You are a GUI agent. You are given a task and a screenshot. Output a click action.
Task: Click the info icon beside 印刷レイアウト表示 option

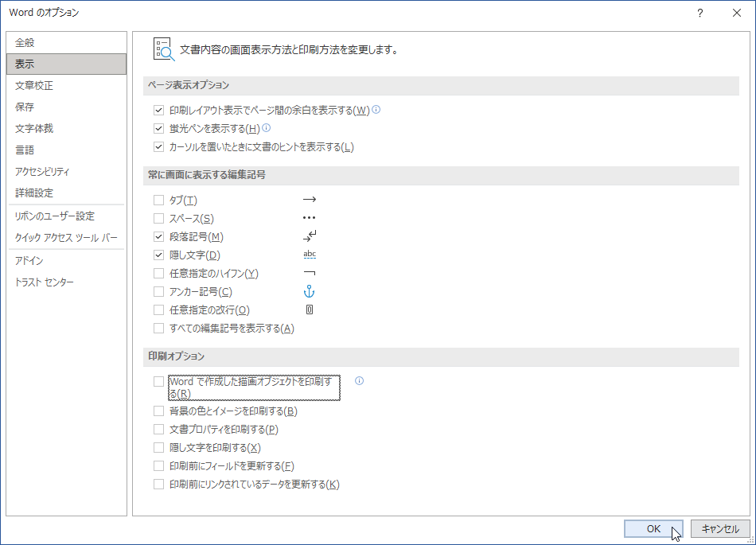[376, 110]
